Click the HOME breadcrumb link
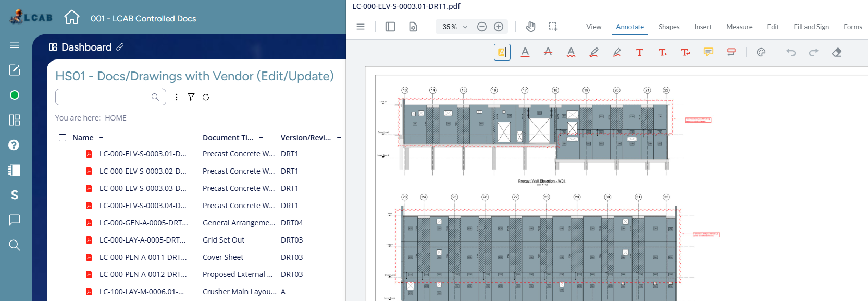The image size is (868, 301). 116,118
